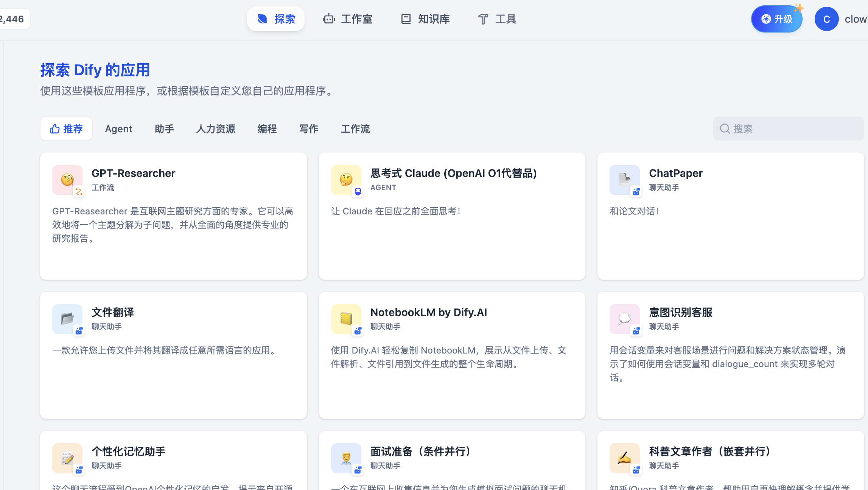The width and height of the screenshot is (868, 490).
Task: Click the 科普文章作者 writing hand icon
Action: (x=625, y=458)
